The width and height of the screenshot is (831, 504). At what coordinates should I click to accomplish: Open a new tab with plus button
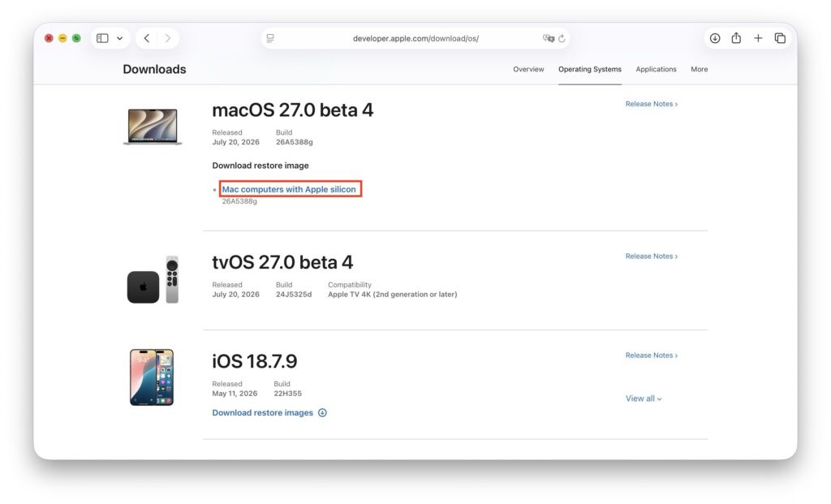[x=758, y=38]
